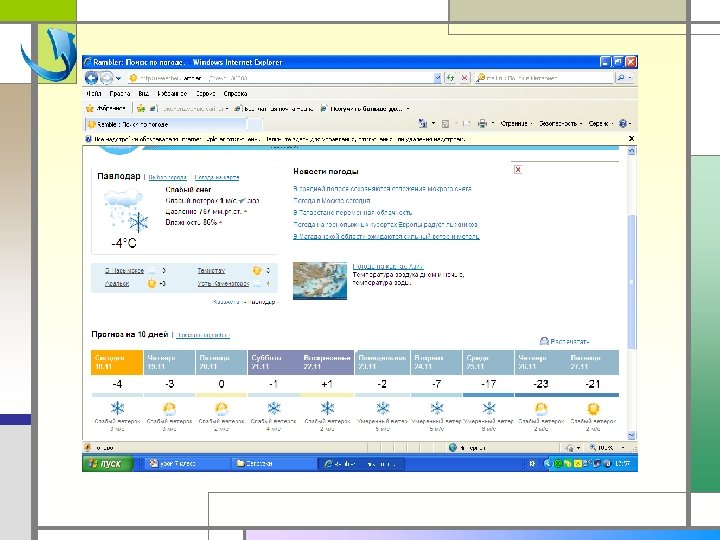Open the Сервис command bar dropdown
The width and height of the screenshot is (720, 540).
tap(601, 124)
